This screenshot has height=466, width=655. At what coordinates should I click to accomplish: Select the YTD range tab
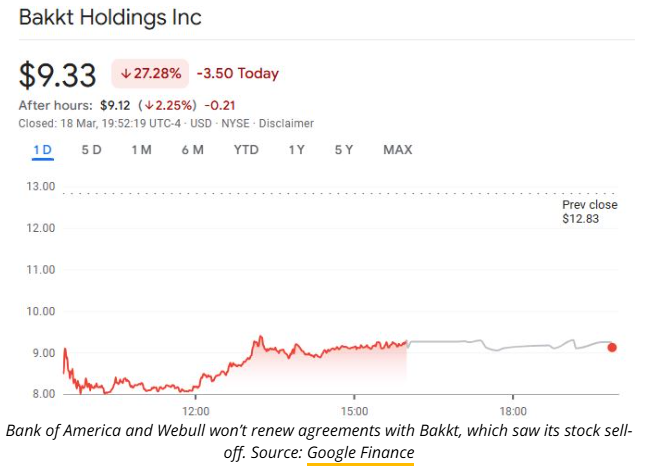pyautogui.click(x=246, y=150)
